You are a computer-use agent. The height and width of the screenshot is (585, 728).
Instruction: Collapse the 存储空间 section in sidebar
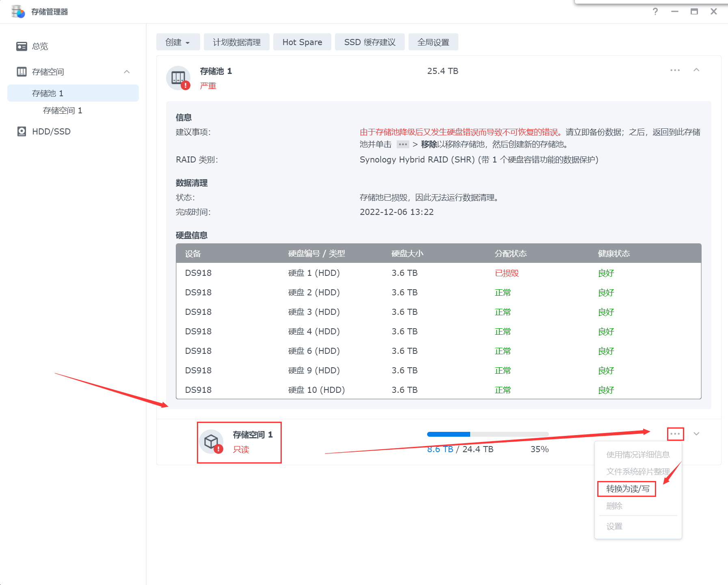(x=127, y=72)
